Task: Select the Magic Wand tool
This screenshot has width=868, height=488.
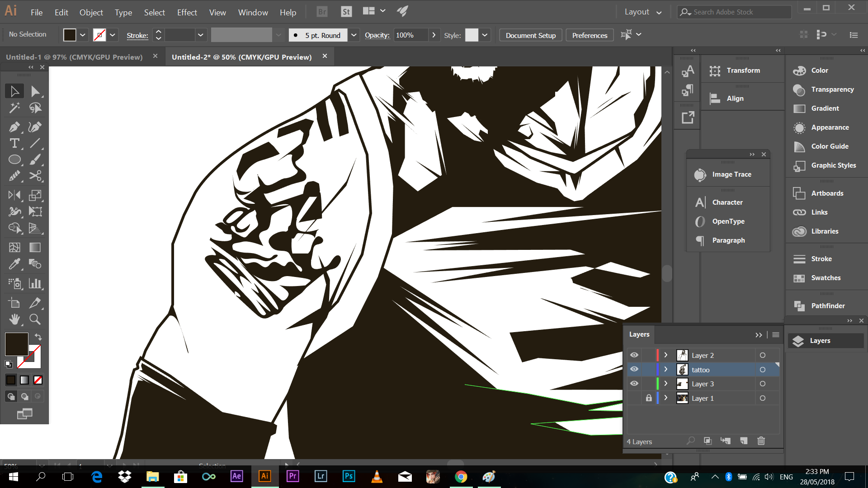Action: pos(14,108)
